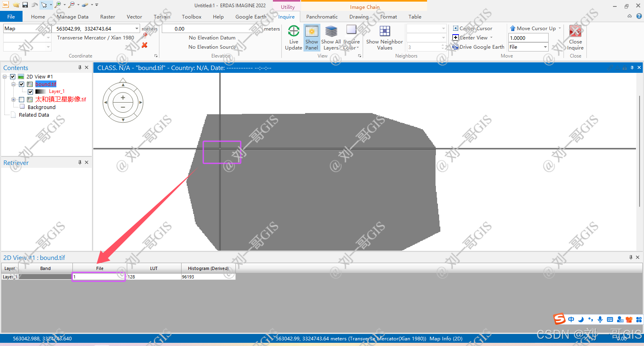The image size is (644, 346).
Task: Switch to the Raster tab
Action: point(107,16)
